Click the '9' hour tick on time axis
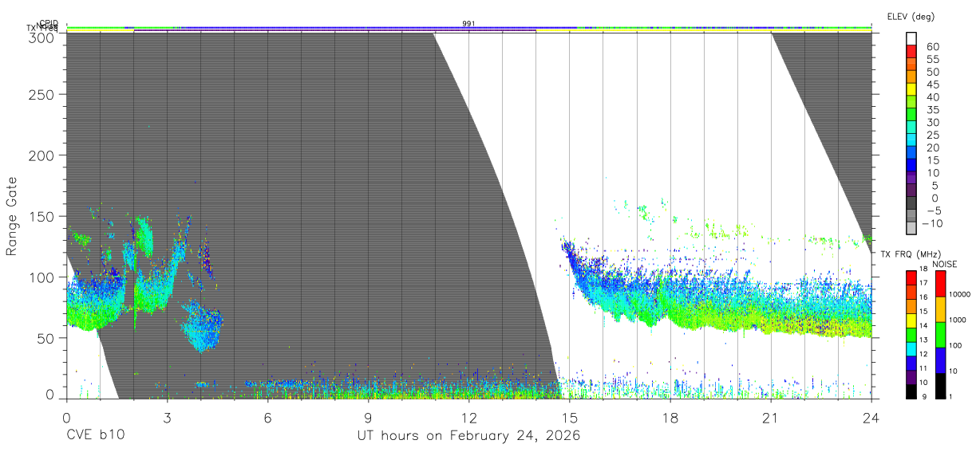 point(368,416)
